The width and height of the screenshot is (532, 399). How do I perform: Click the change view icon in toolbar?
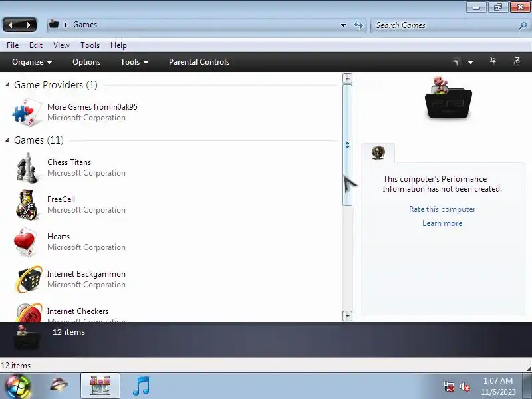point(456,62)
